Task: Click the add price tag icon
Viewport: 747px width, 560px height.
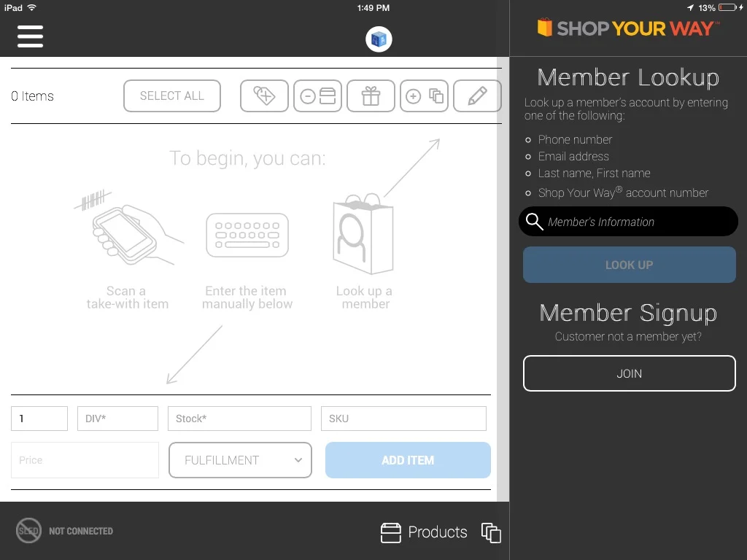Action: (x=264, y=96)
